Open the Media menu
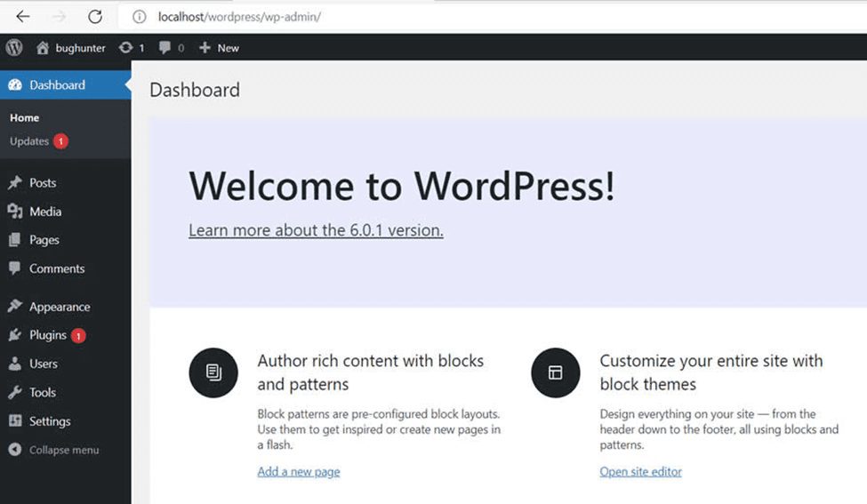 (45, 212)
